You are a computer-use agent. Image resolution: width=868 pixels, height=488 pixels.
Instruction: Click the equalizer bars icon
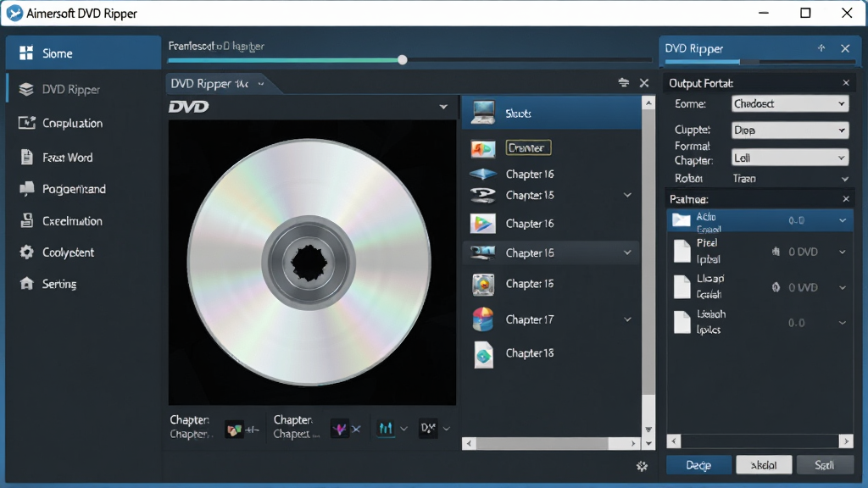point(386,428)
